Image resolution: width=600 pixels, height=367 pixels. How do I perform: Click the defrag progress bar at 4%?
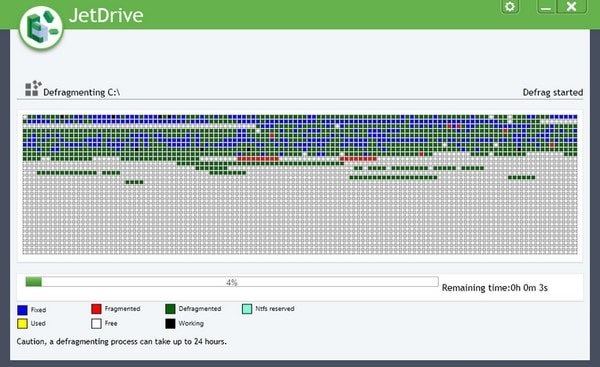[x=232, y=282]
